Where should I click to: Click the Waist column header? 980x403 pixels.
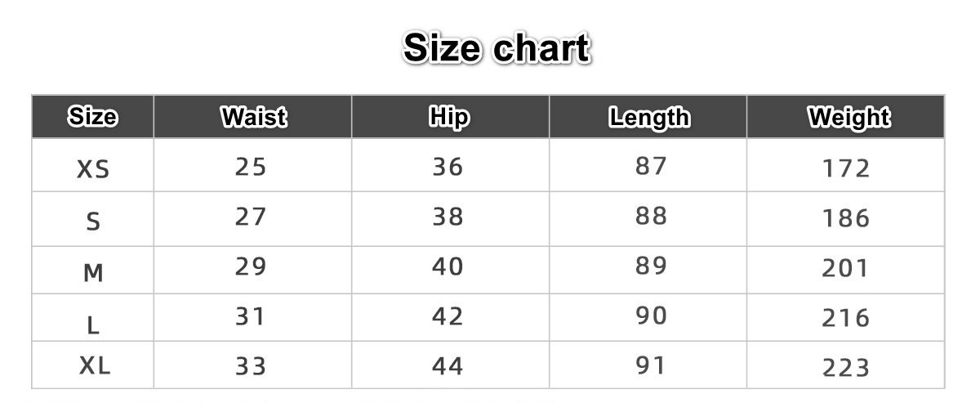click(x=253, y=118)
